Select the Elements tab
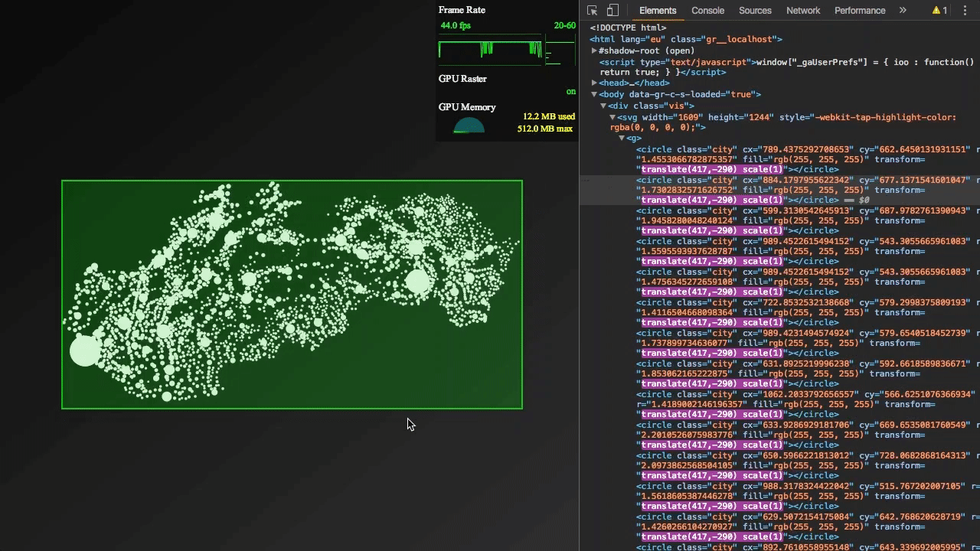The height and width of the screenshot is (551, 980). click(658, 11)
